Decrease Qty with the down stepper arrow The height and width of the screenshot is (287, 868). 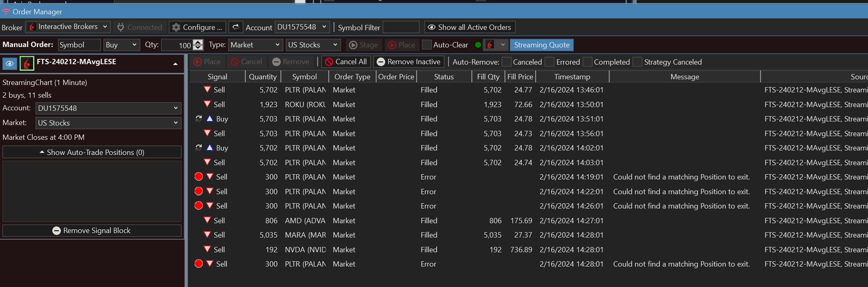pyautogui.click(x=198, y=47)
